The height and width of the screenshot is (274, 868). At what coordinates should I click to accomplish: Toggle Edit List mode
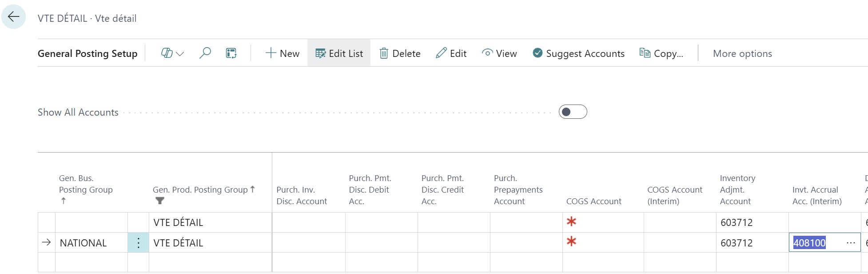[x=339, y=53]
